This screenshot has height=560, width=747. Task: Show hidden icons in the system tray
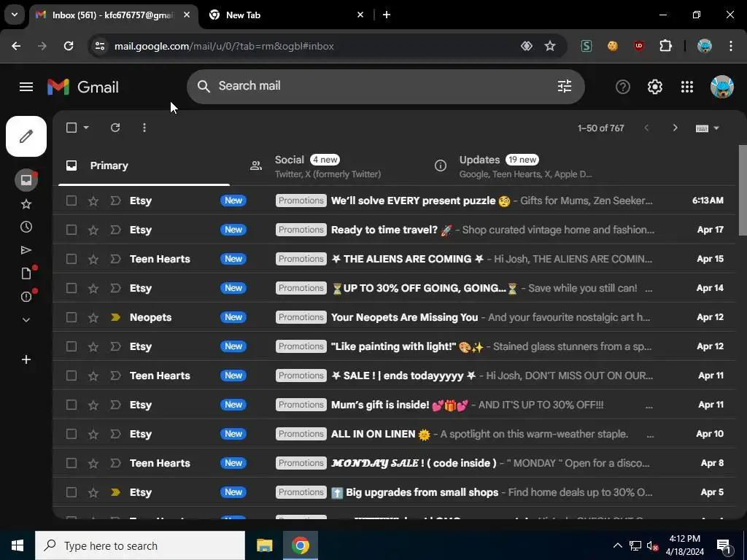click(x=617, y=545)
